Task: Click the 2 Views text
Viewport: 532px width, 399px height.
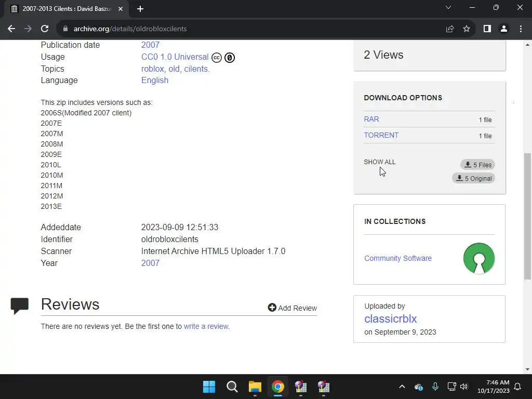Action: [383, 55]
